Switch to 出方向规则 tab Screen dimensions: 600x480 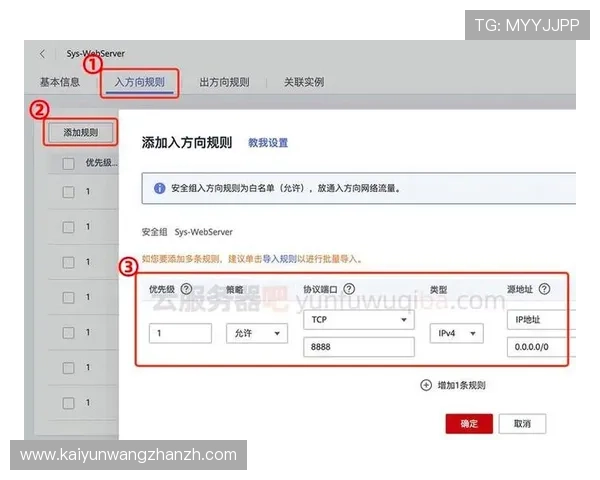(224, 82)
